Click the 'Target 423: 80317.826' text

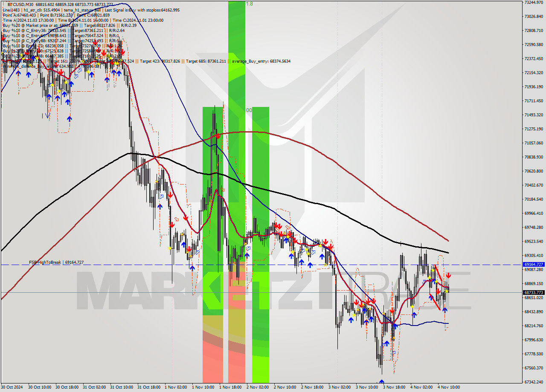point(160,61)
